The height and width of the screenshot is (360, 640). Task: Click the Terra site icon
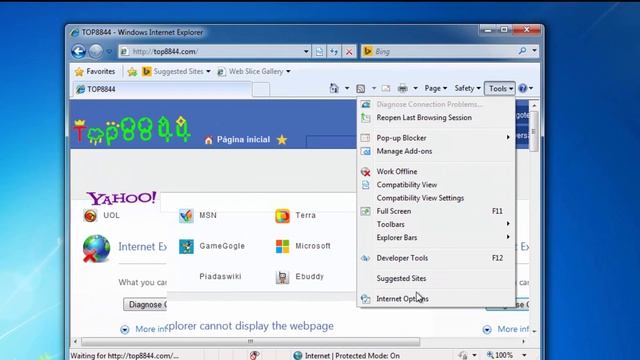pos(282,216)
